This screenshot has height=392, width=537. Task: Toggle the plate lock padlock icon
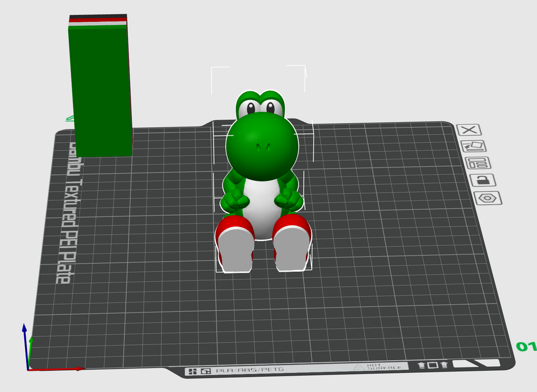[x=482, y=180]
